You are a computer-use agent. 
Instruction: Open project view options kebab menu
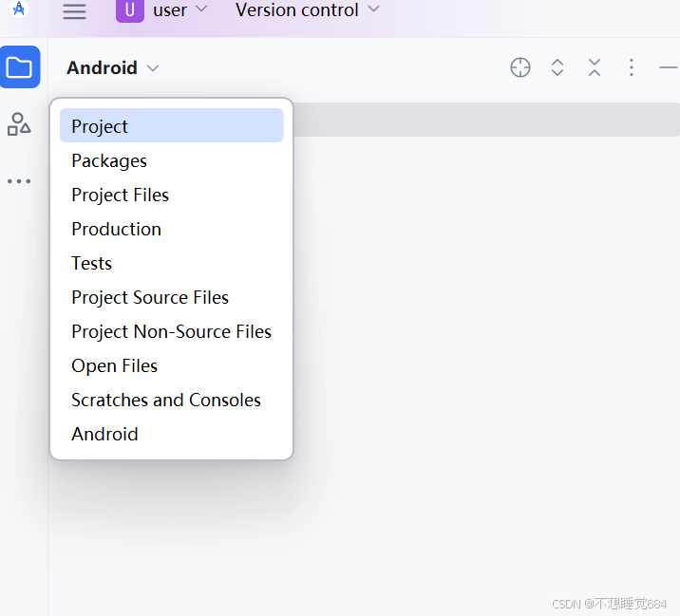[x=631, y=67]
